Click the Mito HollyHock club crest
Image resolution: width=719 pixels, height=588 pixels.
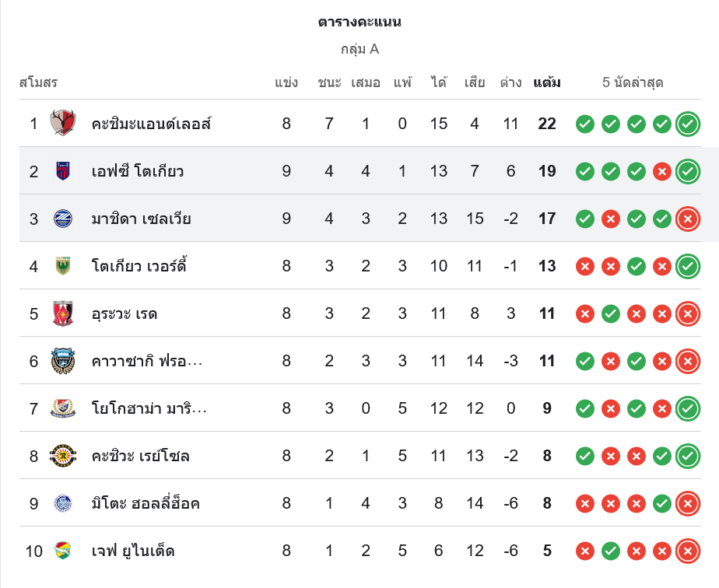63,503
